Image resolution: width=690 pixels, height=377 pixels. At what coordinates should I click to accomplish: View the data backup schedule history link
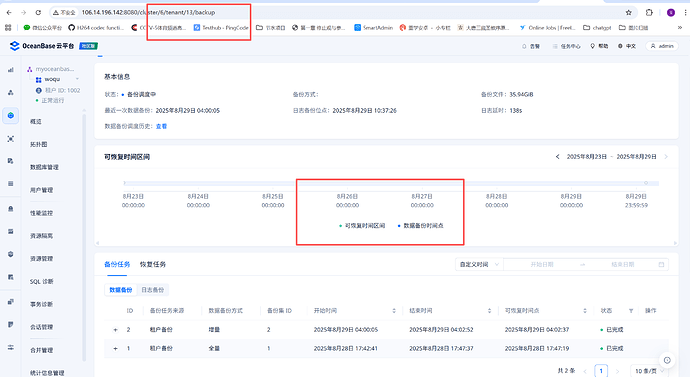(x=161, y=126)
